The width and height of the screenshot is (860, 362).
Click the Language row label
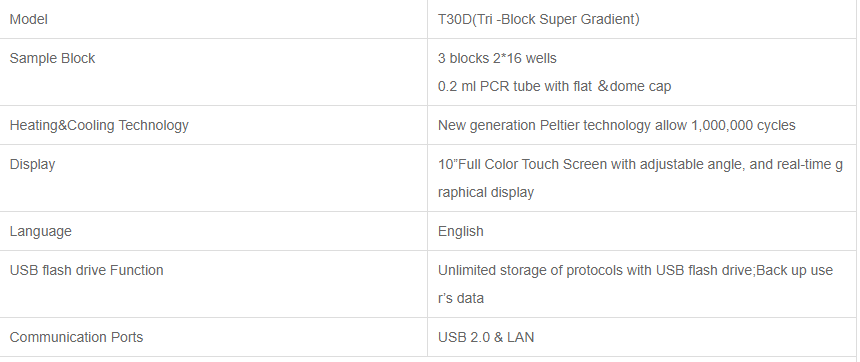(41, 231)
